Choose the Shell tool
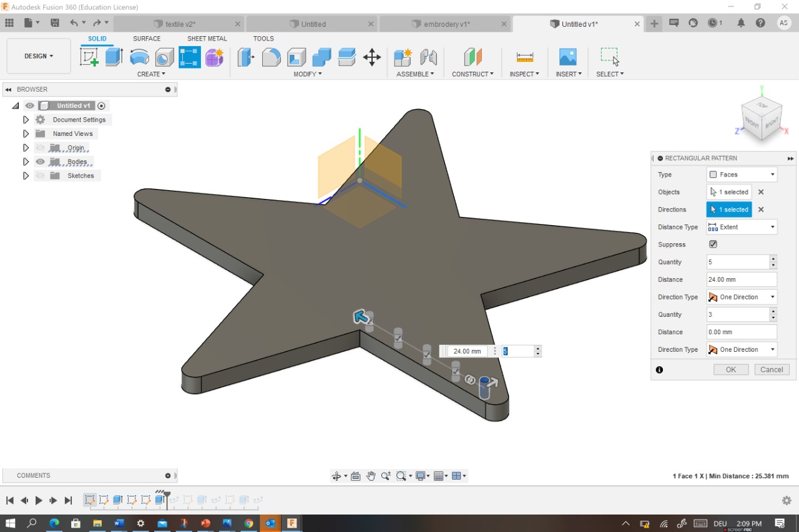 [x=297, y=57]
